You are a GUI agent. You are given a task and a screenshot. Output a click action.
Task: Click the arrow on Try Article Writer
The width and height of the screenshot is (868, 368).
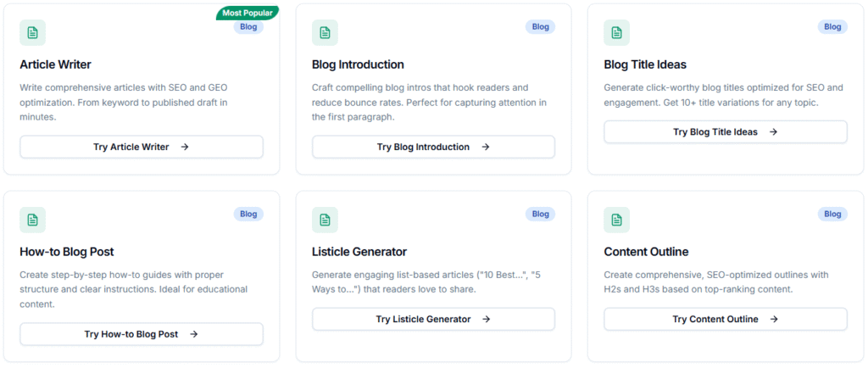point(185,147)
